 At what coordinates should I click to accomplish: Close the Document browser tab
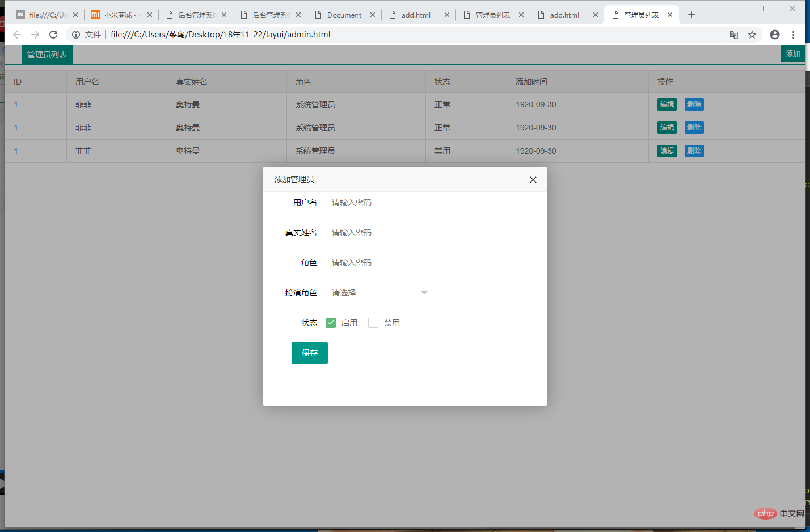(x=373, y=15)
